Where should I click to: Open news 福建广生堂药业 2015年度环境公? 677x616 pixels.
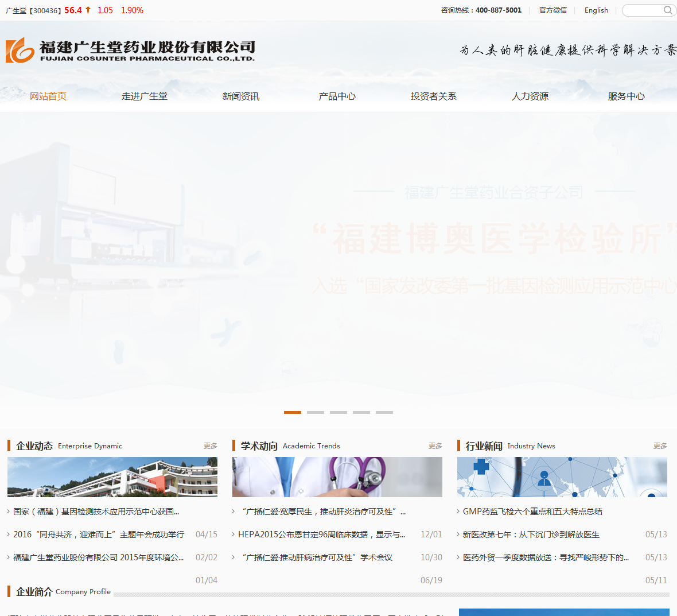99,557
